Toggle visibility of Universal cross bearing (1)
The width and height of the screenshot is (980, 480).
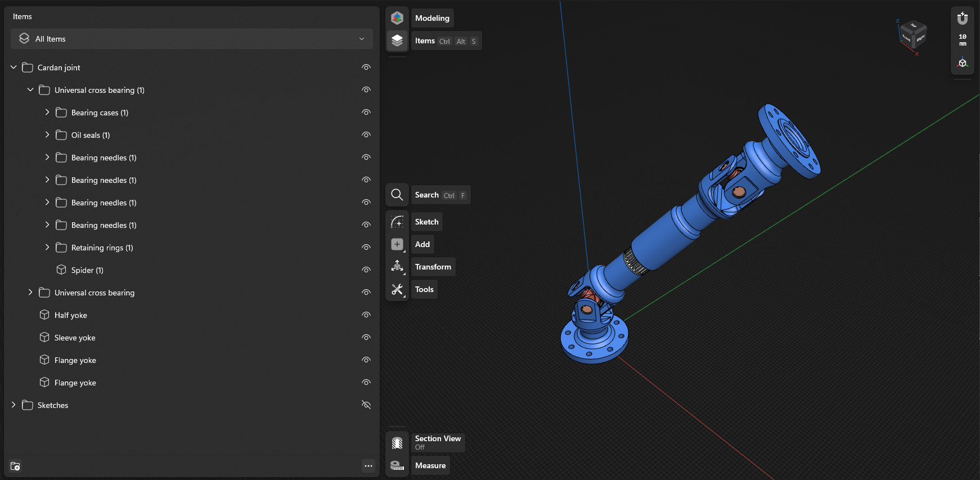[366, 90]
